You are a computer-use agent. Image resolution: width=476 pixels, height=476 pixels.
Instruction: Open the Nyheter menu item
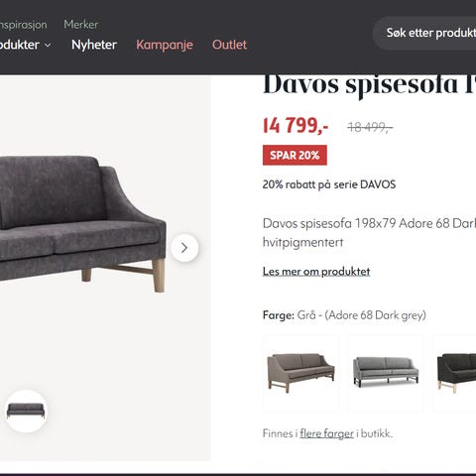[94, 45]
